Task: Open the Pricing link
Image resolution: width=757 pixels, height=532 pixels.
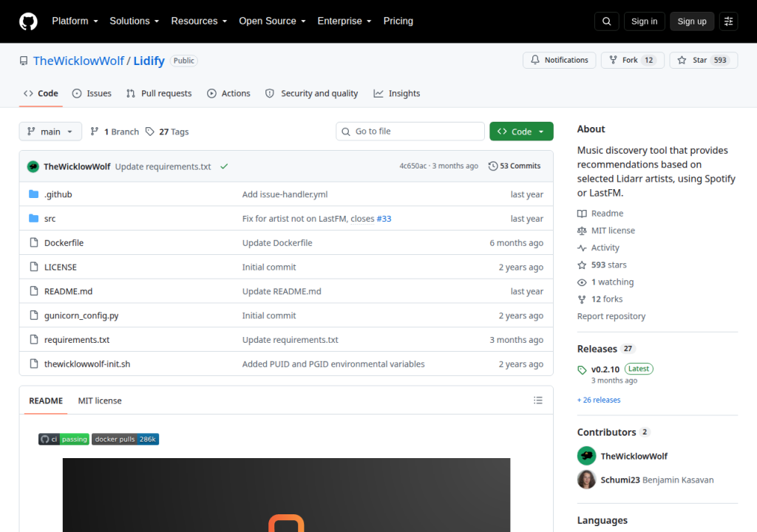Action: click(398, 21)
